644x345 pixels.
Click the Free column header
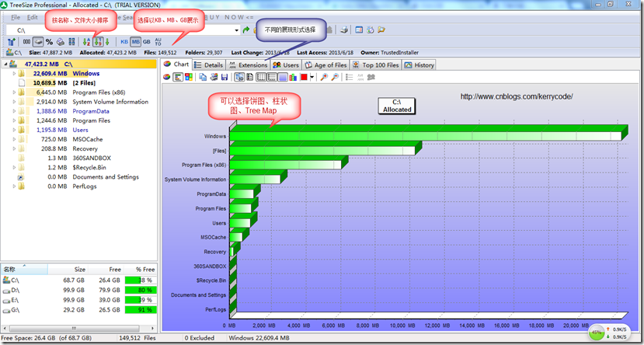click(106, 270)
